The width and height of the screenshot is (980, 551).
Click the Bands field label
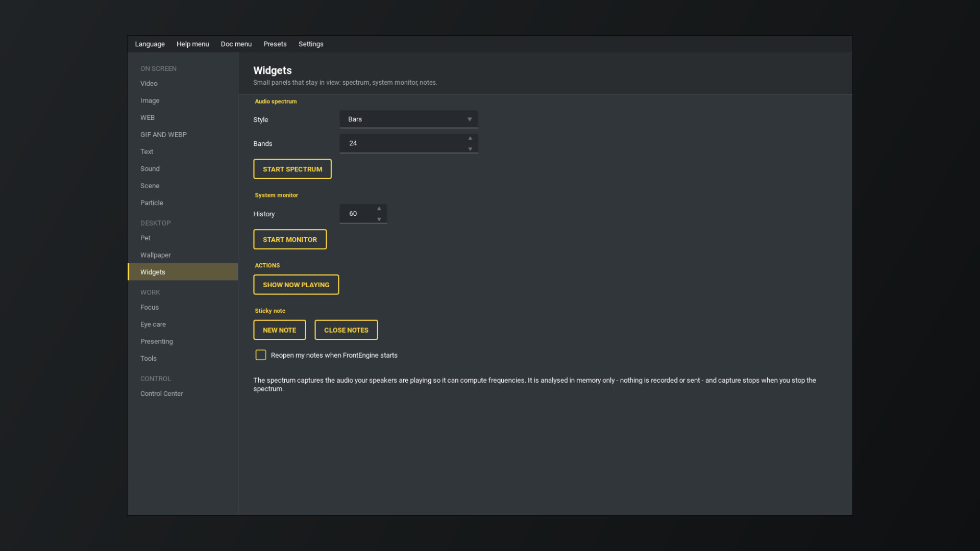point(263,144)
